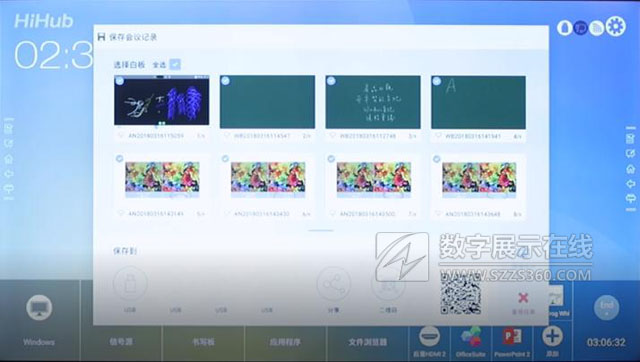The width and height of the screenshot is (640, 362).
Task: Open the rear HDMI 2 source icon
Action: [x=429, y=337]
